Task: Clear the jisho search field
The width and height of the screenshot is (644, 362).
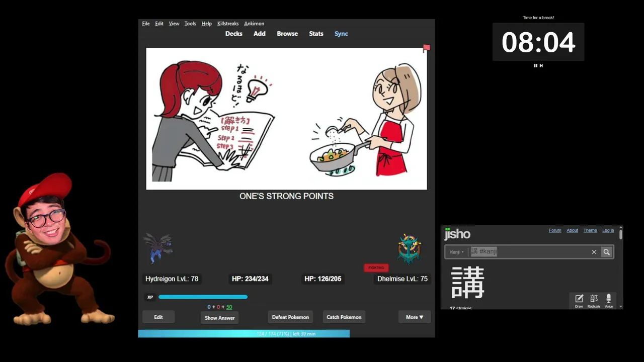Action: click(594, 252)
